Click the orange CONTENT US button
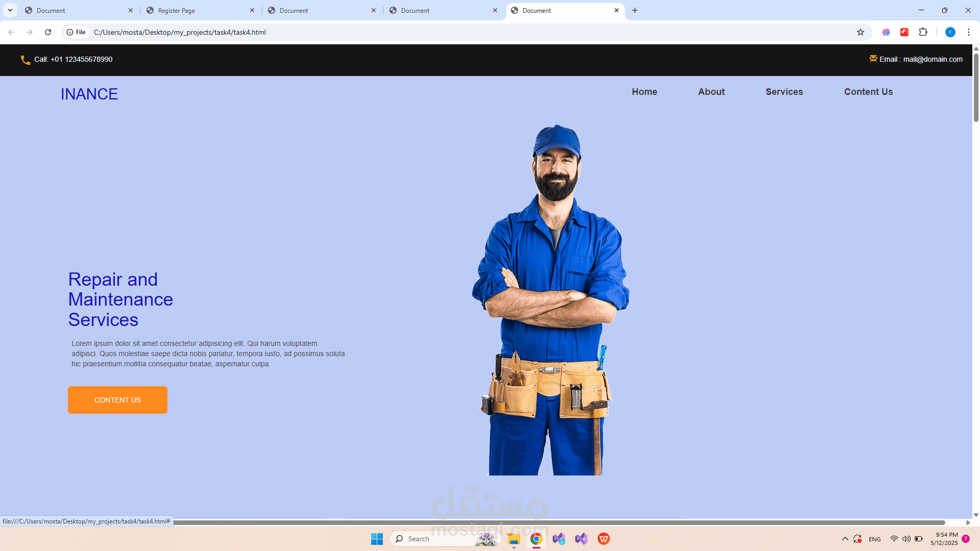980x551 pixels. [117, 400]
